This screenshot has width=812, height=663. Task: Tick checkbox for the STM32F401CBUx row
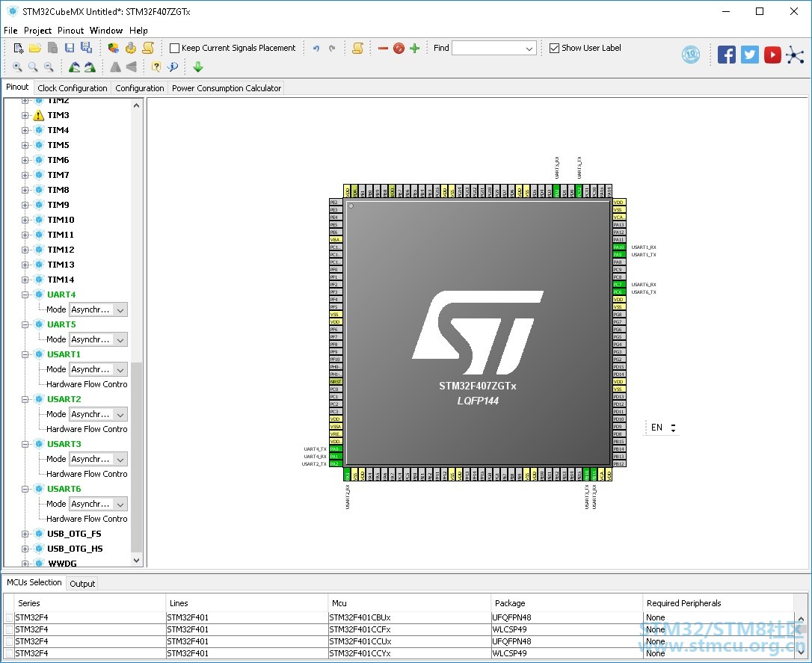click(9, 617)
